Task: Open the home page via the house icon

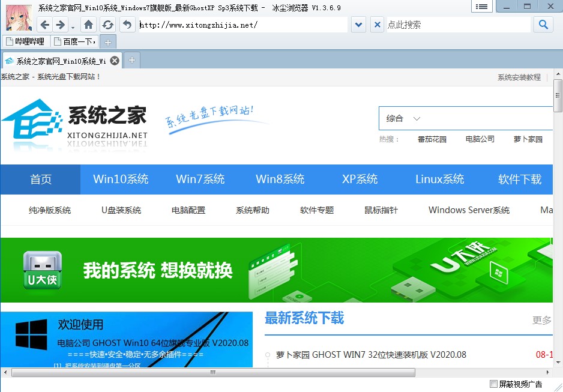Action: (88, 25)
